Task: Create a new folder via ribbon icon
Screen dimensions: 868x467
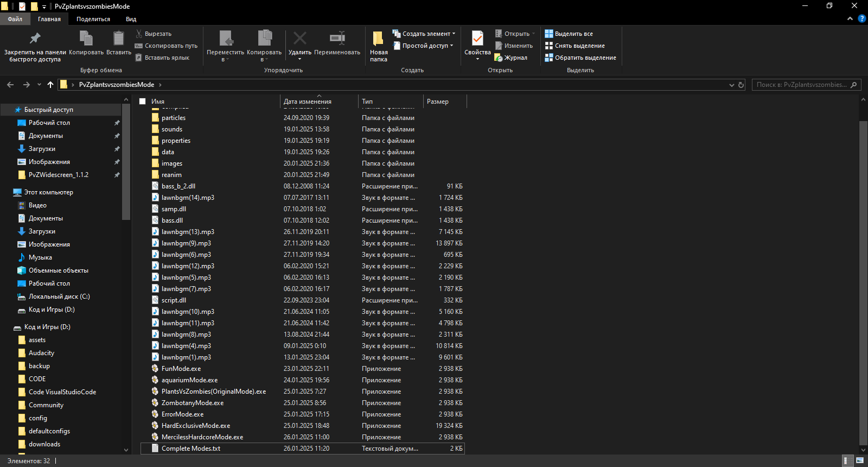Action: [378, 39]
